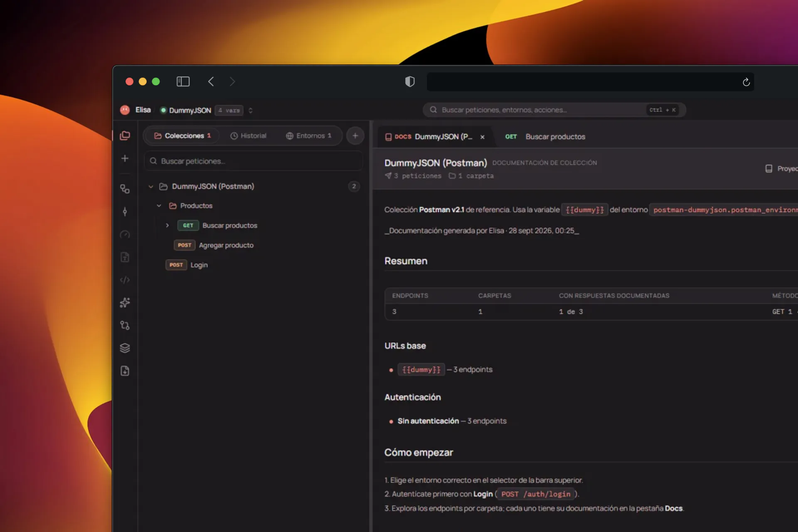Open the stacked layers icon in the left rail

125,348
